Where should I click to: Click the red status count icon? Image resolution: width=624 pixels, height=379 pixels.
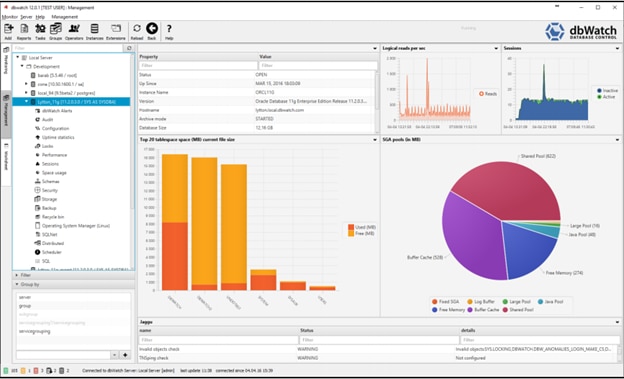(x=36, y=371)
